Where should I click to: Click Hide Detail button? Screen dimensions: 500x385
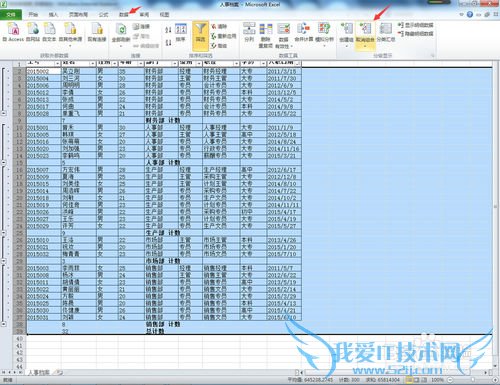(x=415, y=34)
